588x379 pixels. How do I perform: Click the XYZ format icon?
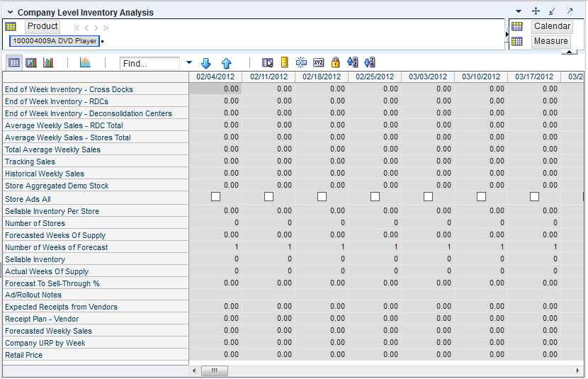click(318, 63)
